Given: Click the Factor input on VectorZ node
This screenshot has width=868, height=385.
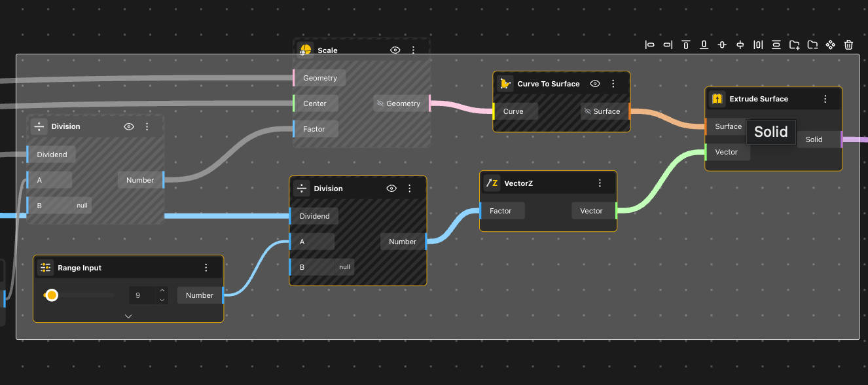Looking at the screenshot, I should point(501,211).
